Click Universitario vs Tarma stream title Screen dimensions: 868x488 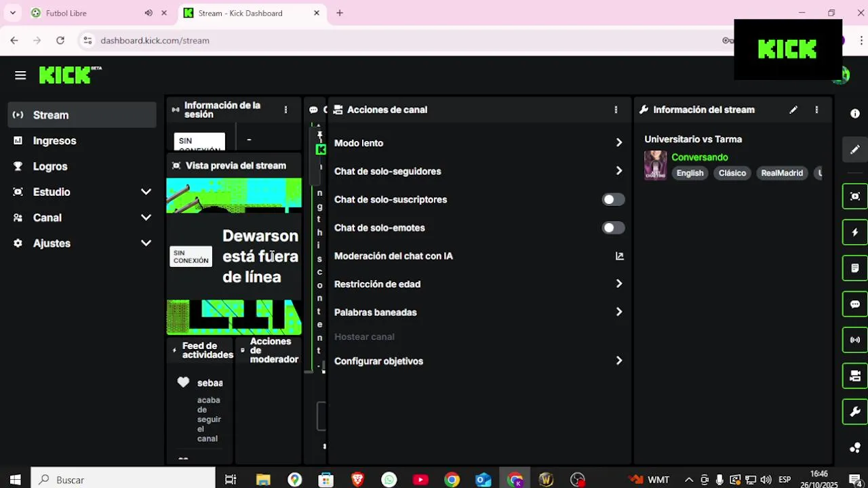(x=693, y=139)
